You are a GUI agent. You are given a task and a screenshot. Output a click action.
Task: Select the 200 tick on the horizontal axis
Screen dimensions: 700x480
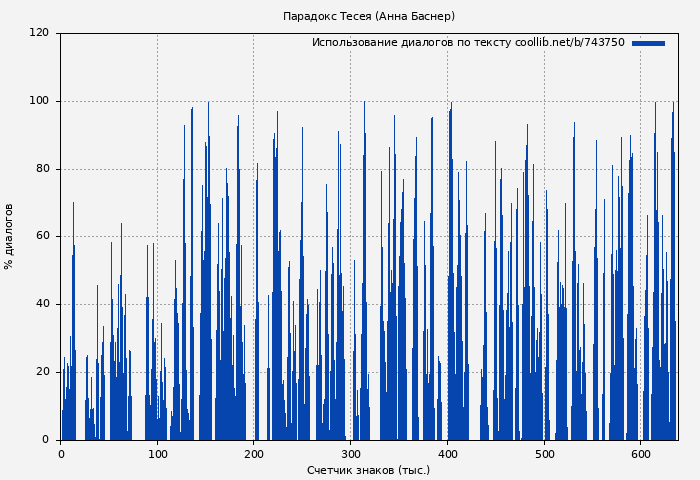point(254,454)
